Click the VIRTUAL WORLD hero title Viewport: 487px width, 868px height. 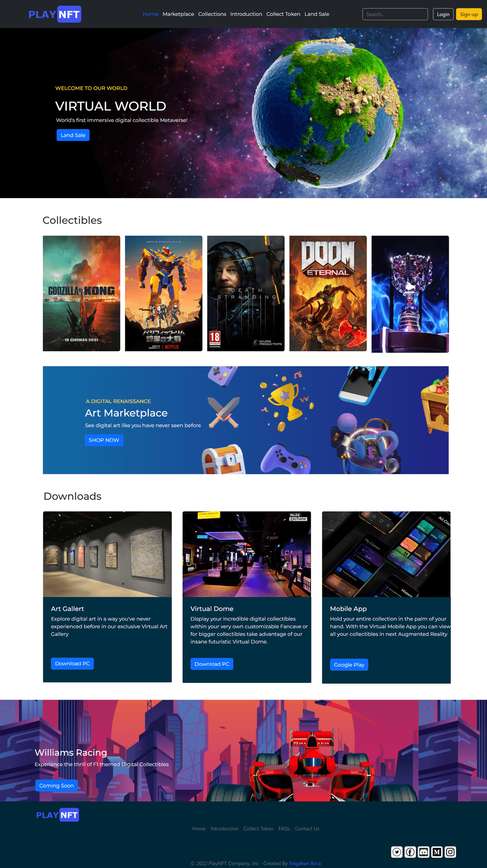(110, 106)
